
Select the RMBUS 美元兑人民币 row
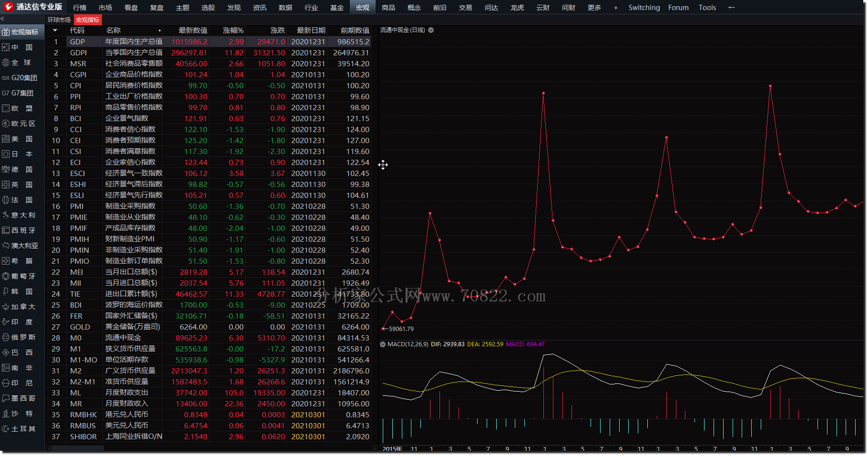click(x=208, y=425)
